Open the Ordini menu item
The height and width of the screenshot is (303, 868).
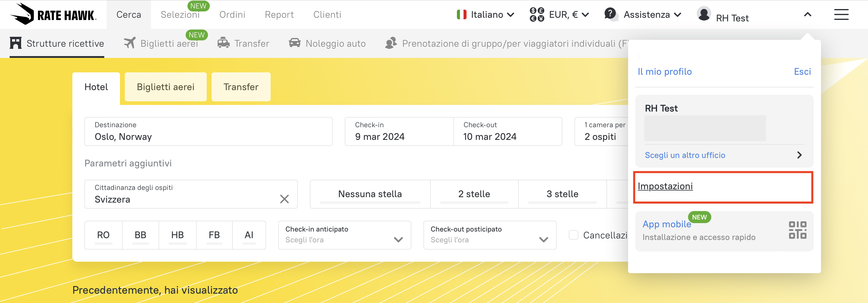coord(232,14)
